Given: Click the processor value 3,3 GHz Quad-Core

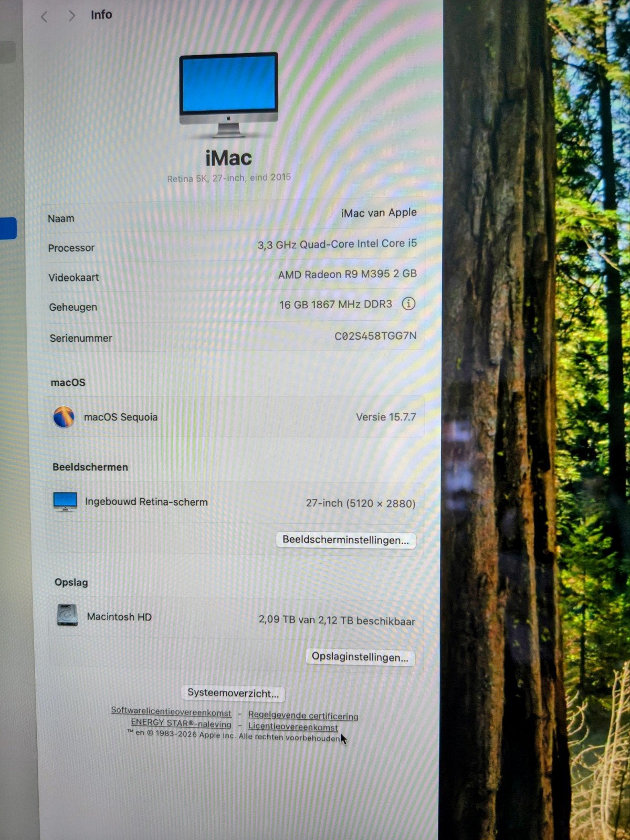Looking at the screenshot, I should [x=337, y=244].
